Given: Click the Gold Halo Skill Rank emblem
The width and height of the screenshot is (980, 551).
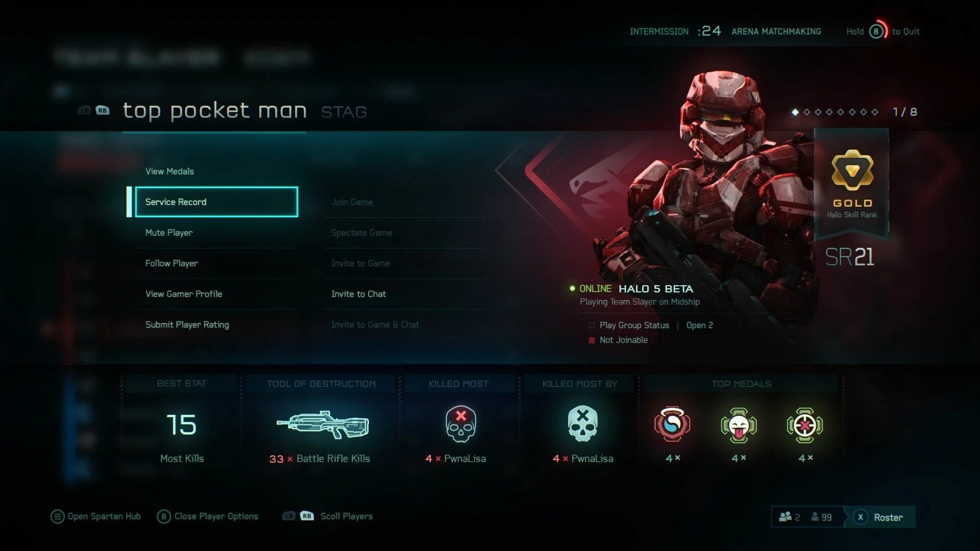Looking at the screenshot, I should pos(852,170).
